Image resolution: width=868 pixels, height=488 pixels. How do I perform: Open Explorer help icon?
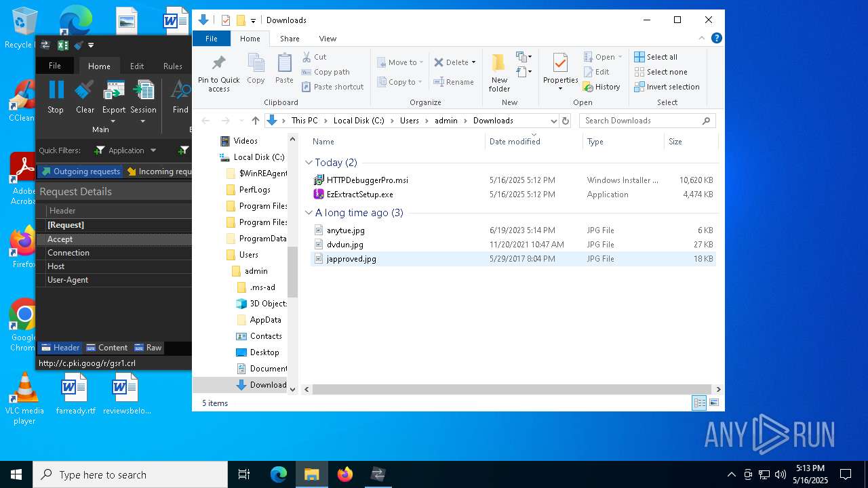point(717,38)
